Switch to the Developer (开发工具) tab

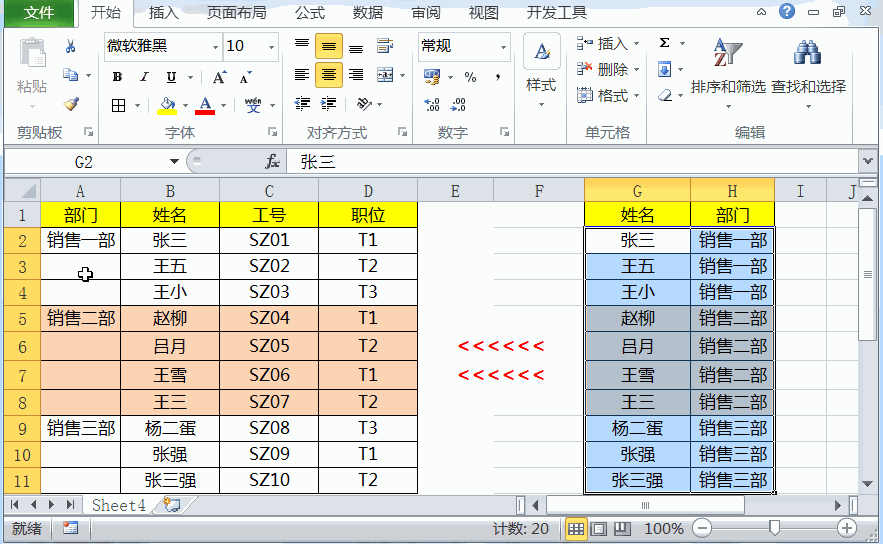coord(556,12)
